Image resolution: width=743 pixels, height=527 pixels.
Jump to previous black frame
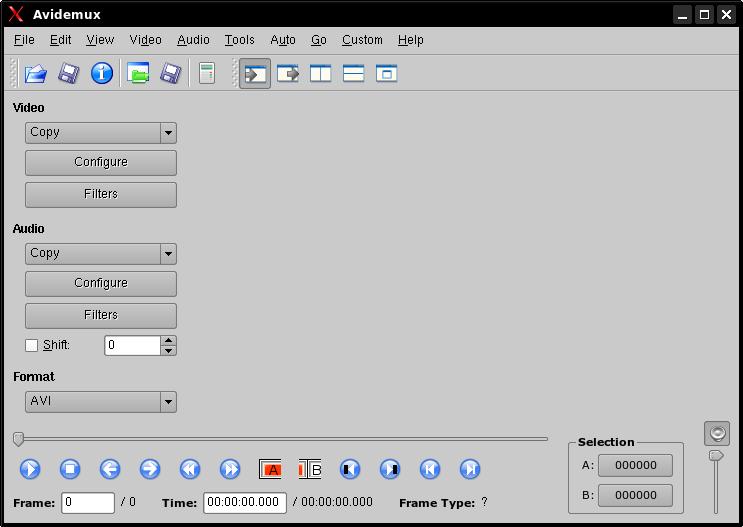350,469
